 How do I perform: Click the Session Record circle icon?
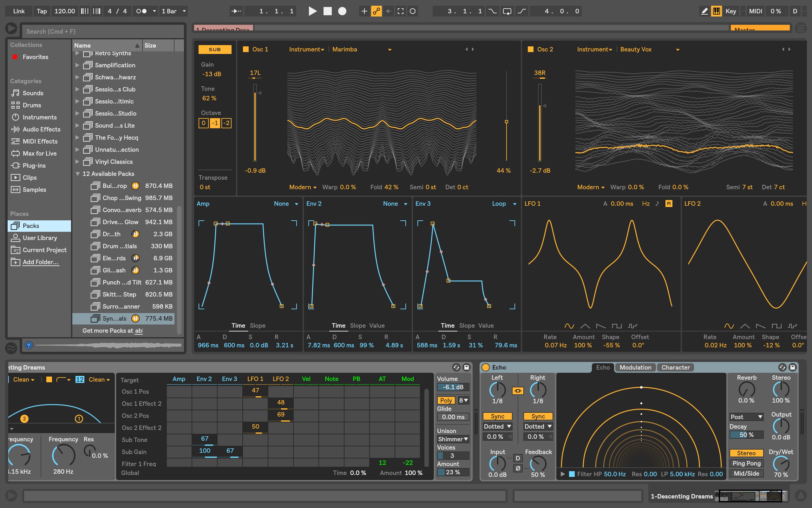point(413,11)
